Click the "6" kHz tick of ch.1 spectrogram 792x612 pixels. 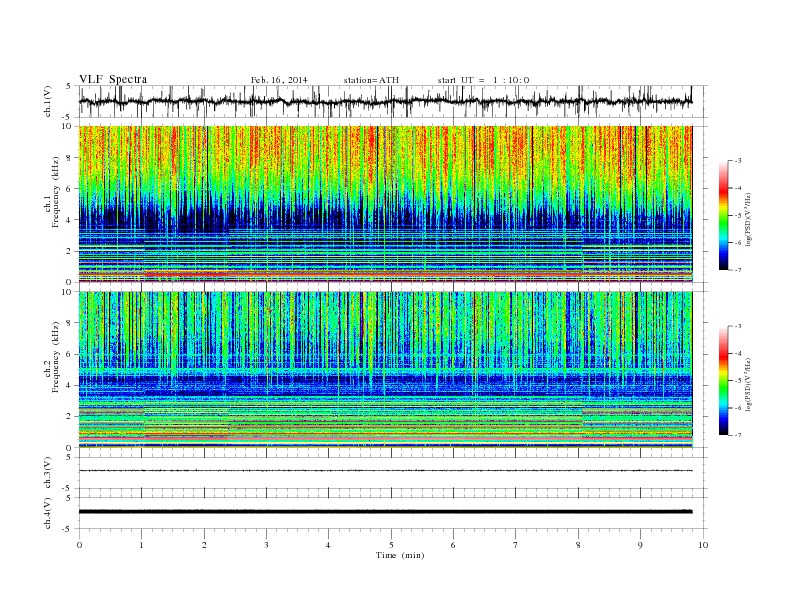[x=70, y=189]
